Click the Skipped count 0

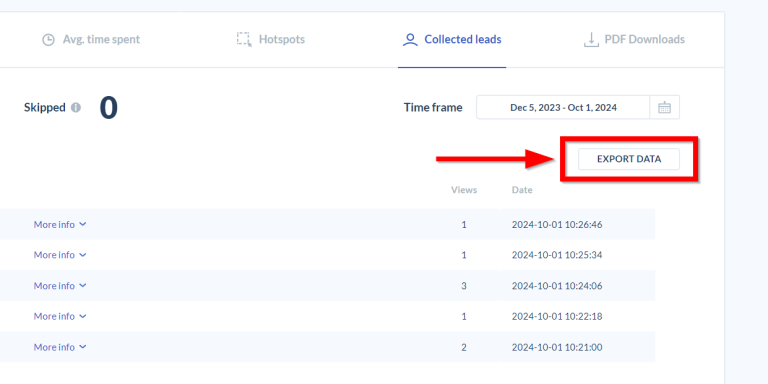pos(109,108)
